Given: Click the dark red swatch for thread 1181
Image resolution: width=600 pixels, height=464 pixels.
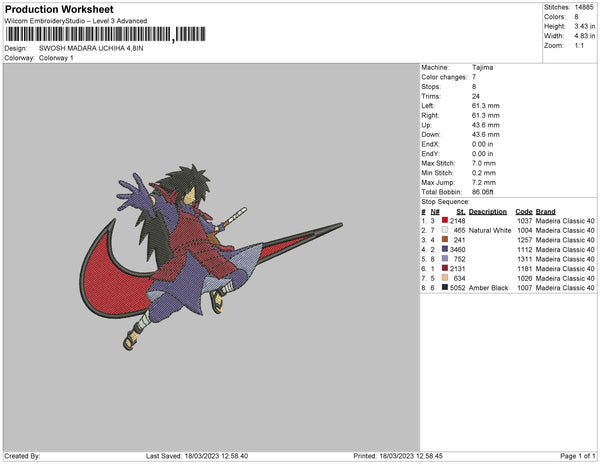Looking at the screenshot, I should 445,268.
